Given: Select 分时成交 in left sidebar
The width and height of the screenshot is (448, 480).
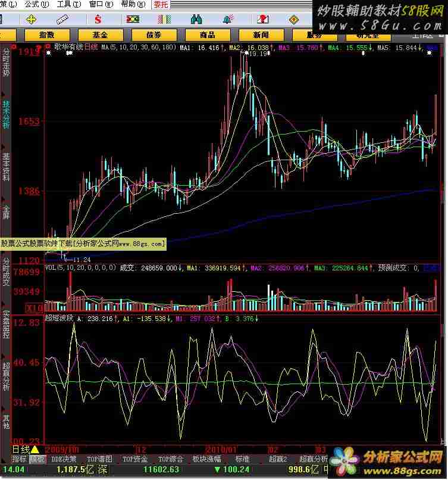Looking at the screenshot, I should 6,272.
